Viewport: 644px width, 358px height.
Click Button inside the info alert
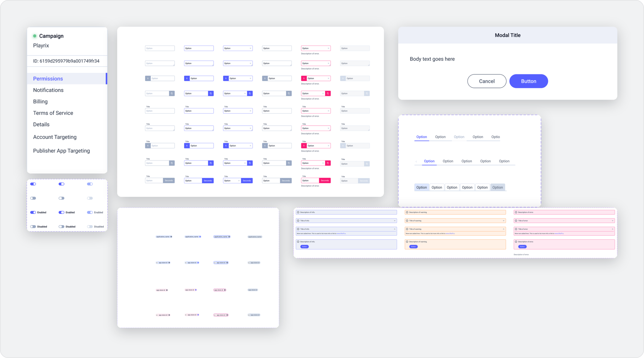pyautogui.click(x=304, y=247)
